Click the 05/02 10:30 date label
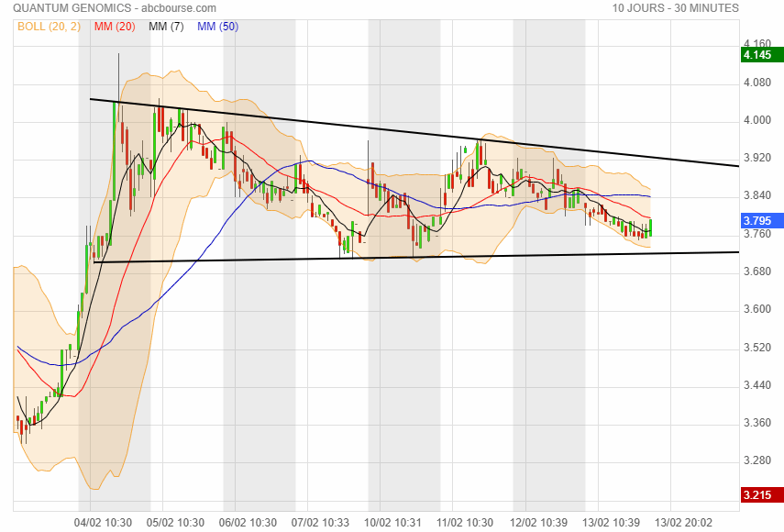The width and height of the screenshot is (784, 532). pos(175,523)
